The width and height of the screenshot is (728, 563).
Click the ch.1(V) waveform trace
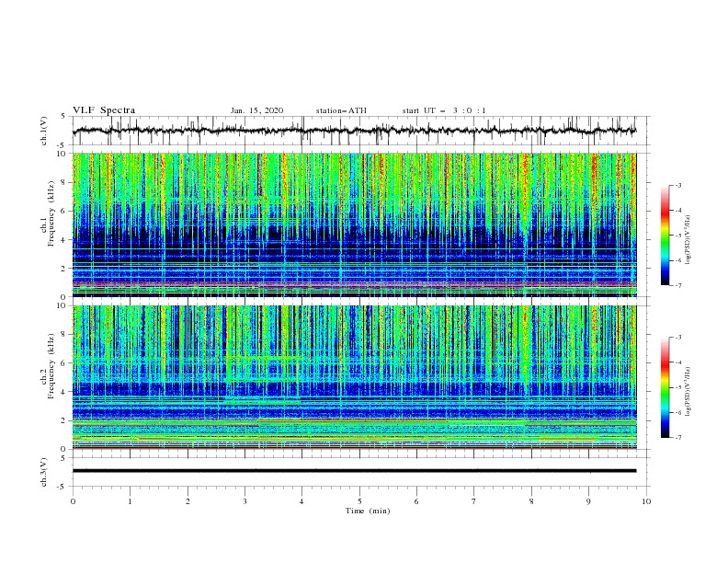tap(354, 131)
